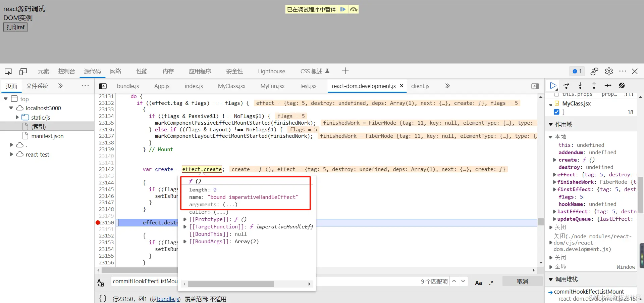Toggle the debugger sidebar icon
Screen dimensions: 644x303
pos(535,86)
